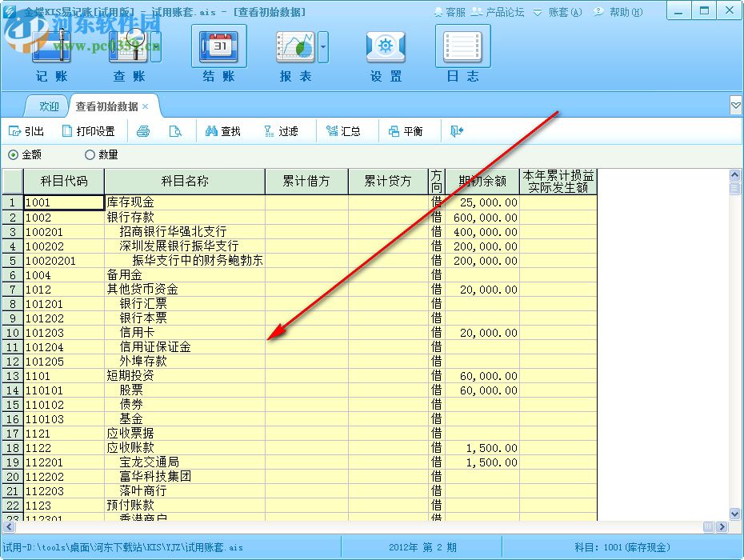Open print preview via the page icon
The image size is (744, 560).
pos(176,130)
